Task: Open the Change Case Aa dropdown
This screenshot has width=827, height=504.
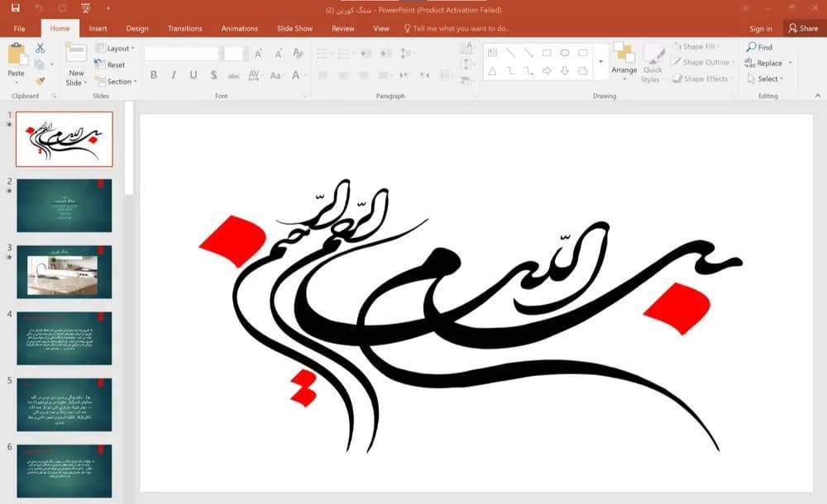Action: tap(276, 75)
